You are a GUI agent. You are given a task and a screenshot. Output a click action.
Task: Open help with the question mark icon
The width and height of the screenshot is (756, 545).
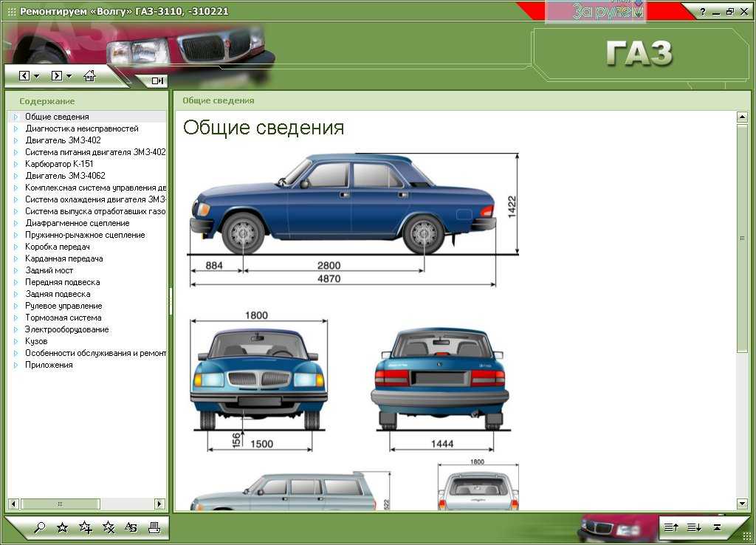point(703,12)
